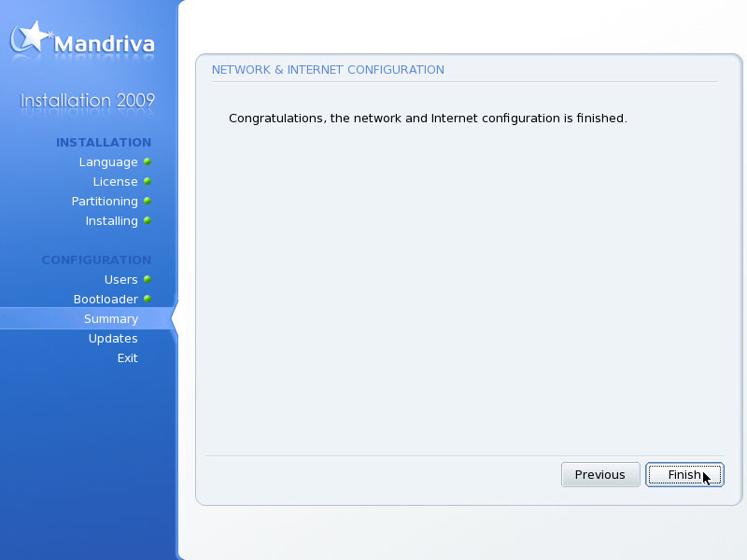Select the Bootloader step in sidebar
Image resolution: width=747 pixels, height=560 pixels.
click(x=106, y=299)
